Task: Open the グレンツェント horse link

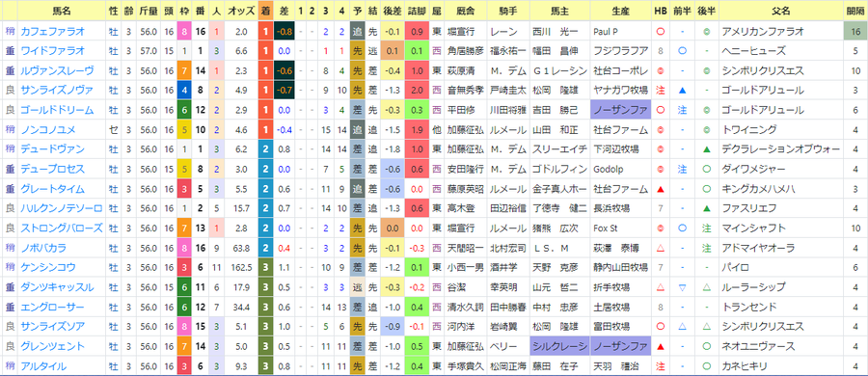Action: click(53, 347)
